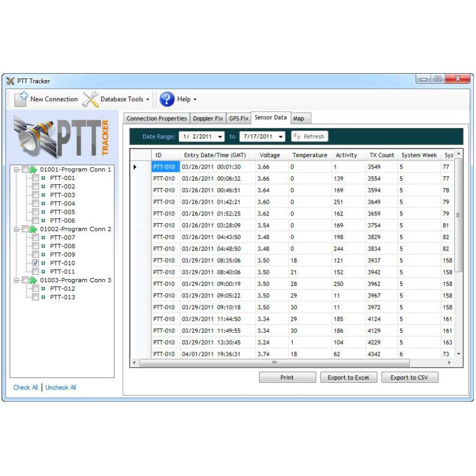The height and width of the screenshot is (476, 476).
Task: Click the Activity column header
Action: pos(349,155)
